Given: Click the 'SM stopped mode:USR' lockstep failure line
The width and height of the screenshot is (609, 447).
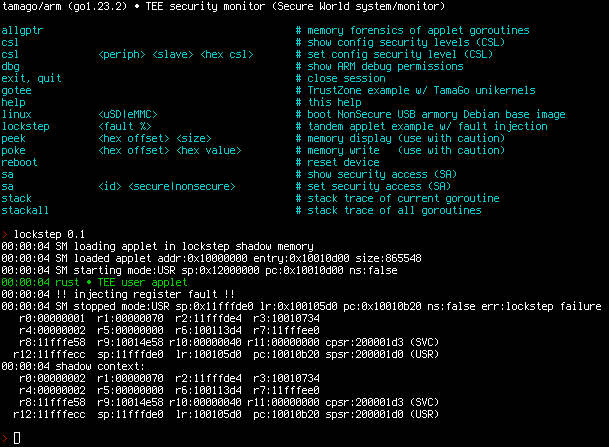Looking at the screenshot, I should click(x=301, y=306).
